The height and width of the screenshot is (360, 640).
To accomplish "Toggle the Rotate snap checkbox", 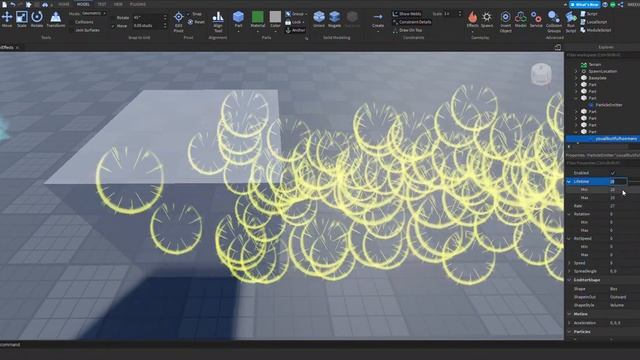I will click(113, 18).
